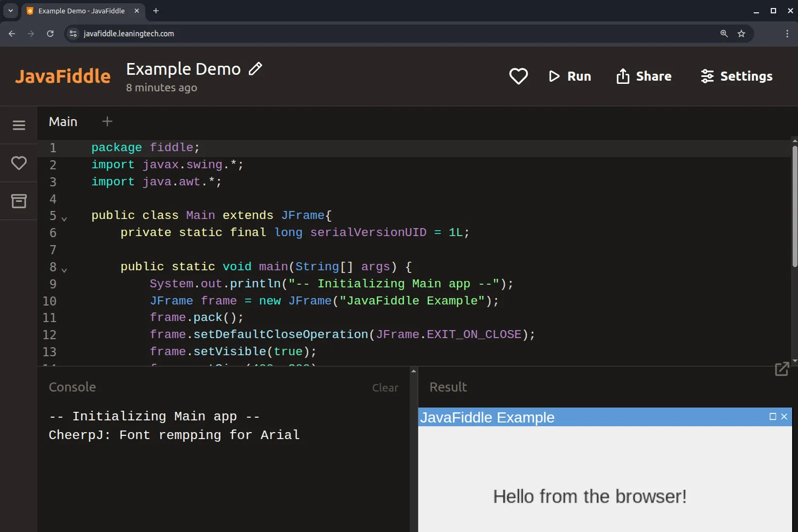Favorite this fiddle with the heart toggle
Image resolution: width=798 pixels, height=532 pixels.
(518, 76)
